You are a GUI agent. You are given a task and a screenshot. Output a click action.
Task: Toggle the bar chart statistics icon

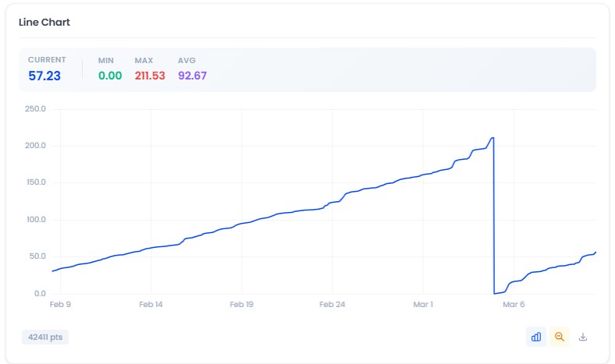click(536, 337)
